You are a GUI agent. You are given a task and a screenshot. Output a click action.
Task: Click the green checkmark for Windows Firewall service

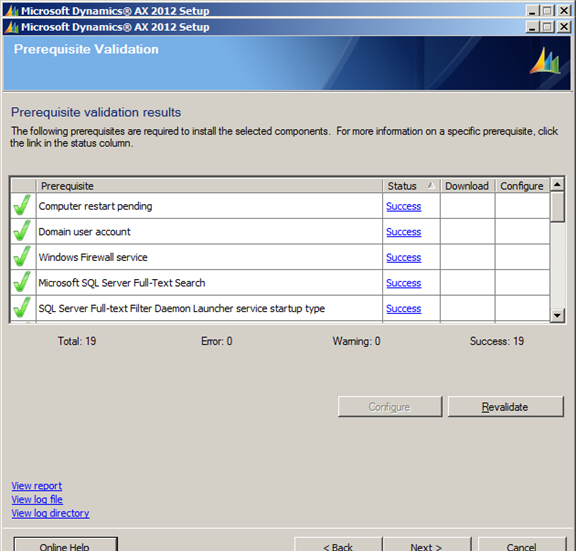pos(22,256)
